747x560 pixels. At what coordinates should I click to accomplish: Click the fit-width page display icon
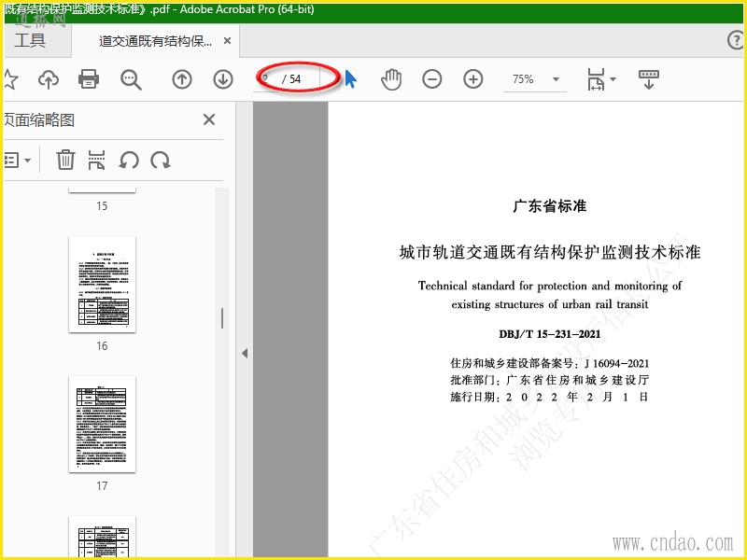pos(596,79)
